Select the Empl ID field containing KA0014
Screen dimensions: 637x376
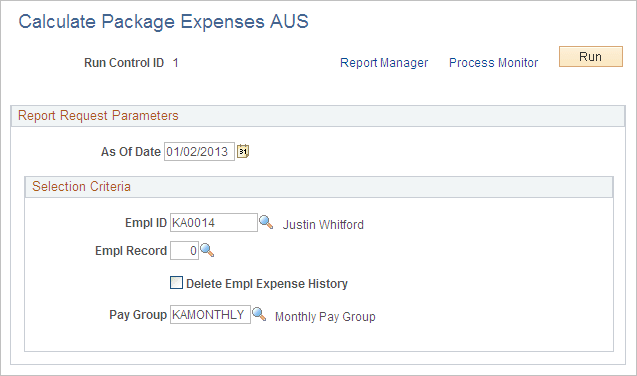pos(214,223)
